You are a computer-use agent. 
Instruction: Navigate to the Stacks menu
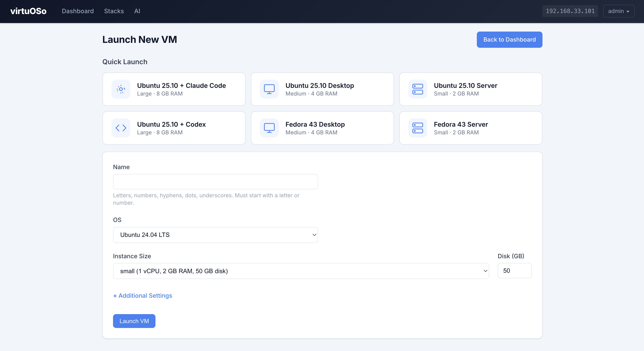(114, 11)
